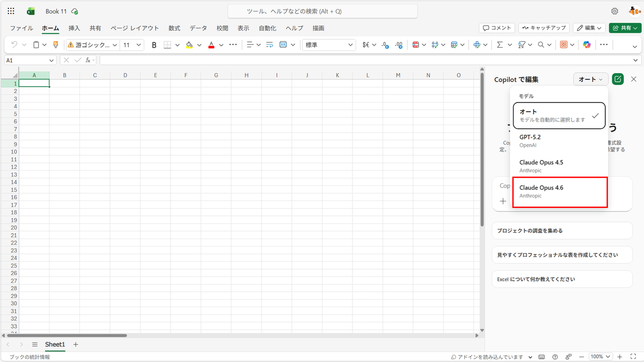Click the find magnifier icon

[541, 45]
